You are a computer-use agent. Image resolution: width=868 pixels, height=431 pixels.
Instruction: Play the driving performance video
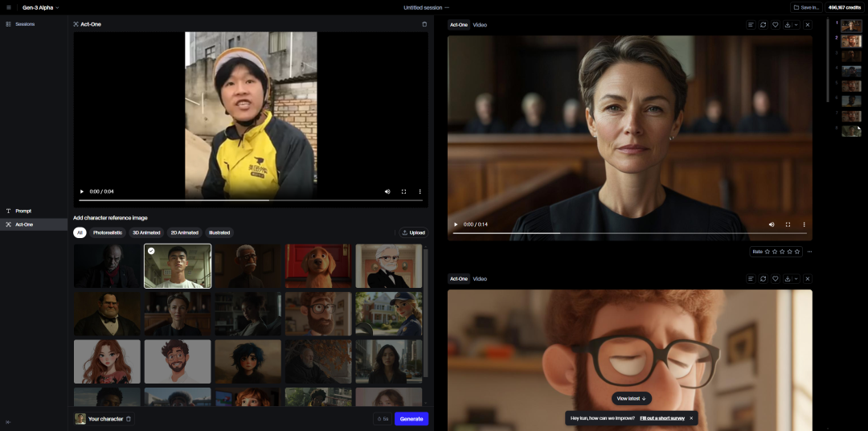[x=83, y=191]
